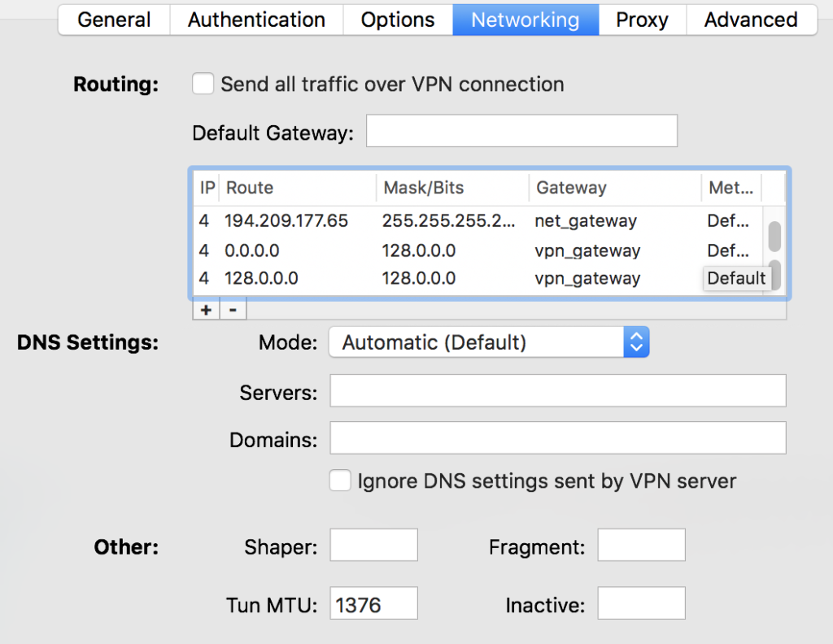
Task: Open the Authentication tab
Action: click(256, 20)
